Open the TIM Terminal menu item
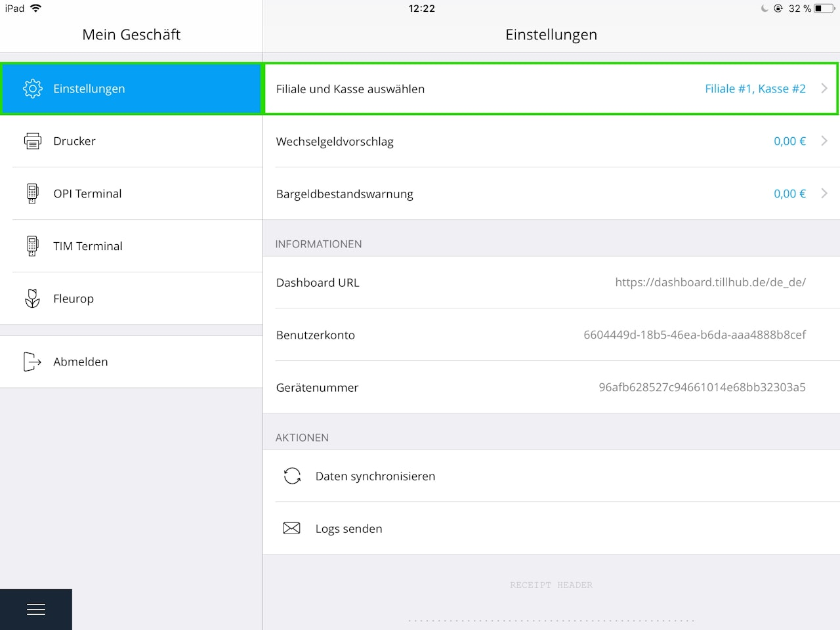 131,246
